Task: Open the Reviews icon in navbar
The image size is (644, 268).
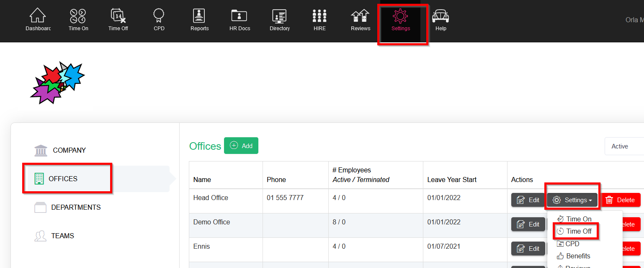Action: click(x=360, y=17)
